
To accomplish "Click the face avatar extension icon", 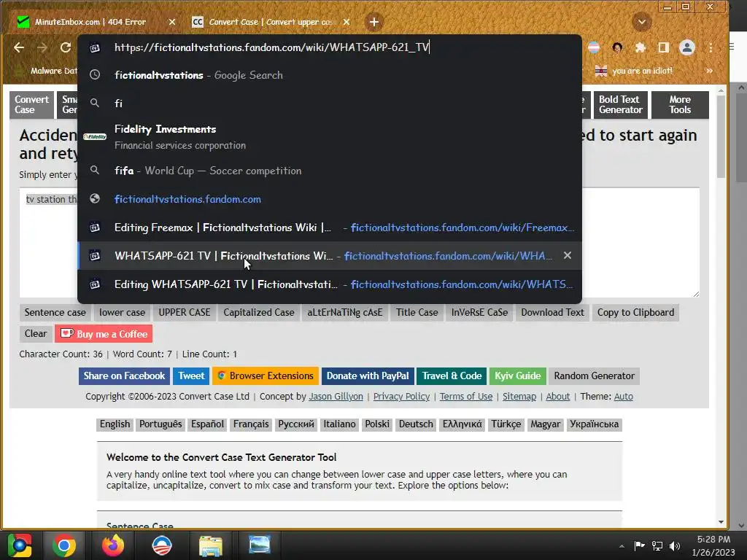I will tap(617, 47).
